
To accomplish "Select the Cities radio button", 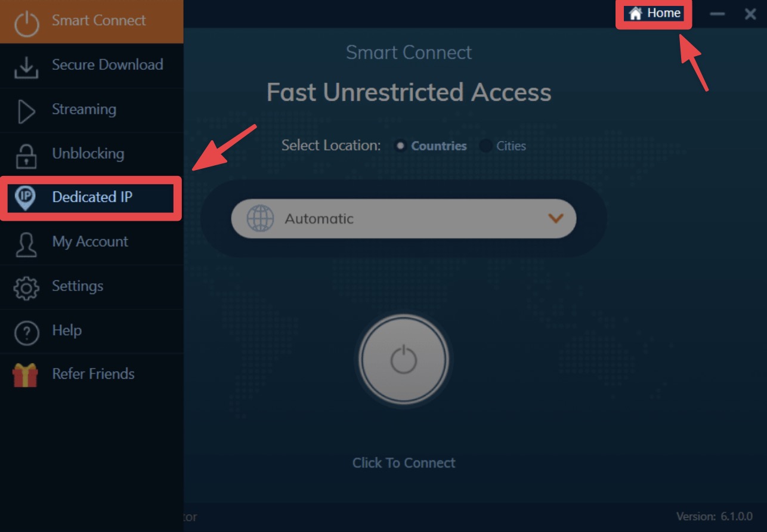I will 485,146.
